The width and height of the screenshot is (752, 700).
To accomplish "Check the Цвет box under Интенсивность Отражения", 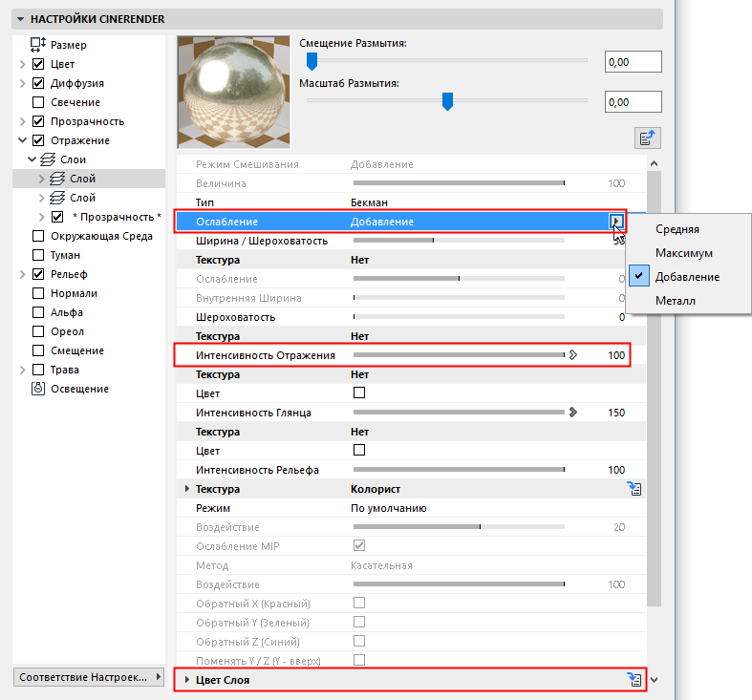I will (x=359, y=392).
